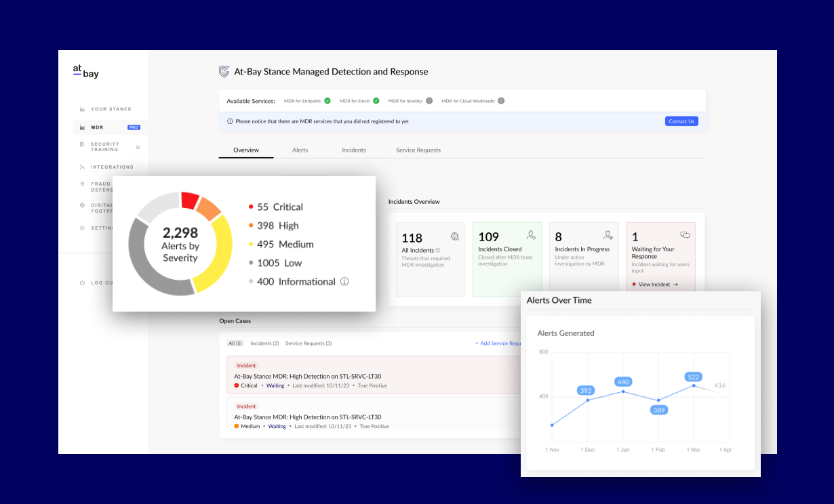The width and height of the screenshot is (834, 504).
Task: Click the 398 High legend entry
Action: (273, 226)
